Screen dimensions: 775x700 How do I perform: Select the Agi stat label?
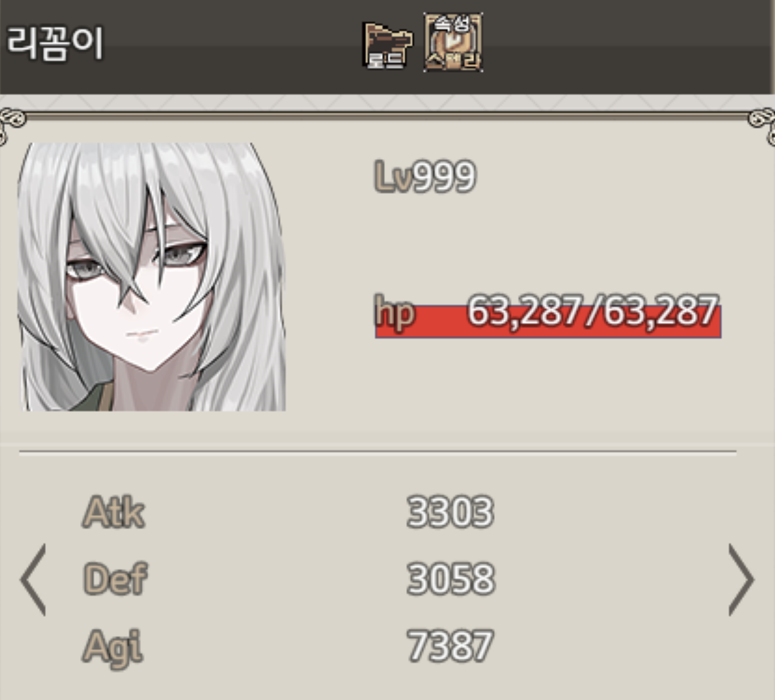[x=112, y=647]
